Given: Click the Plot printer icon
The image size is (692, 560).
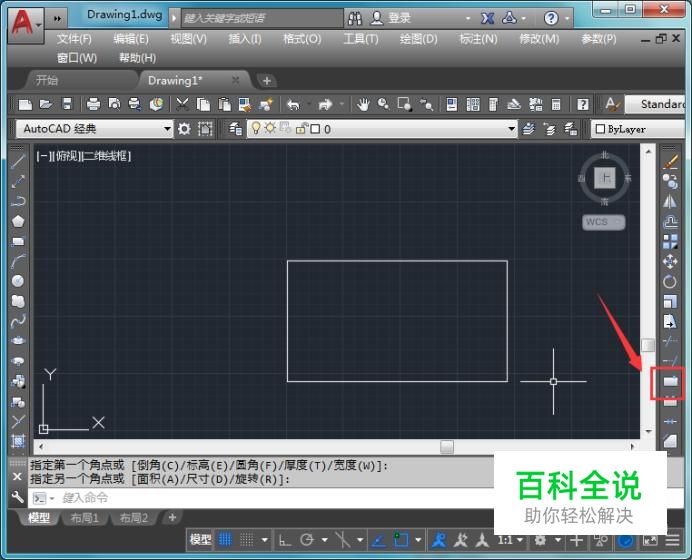Looking at the screenshot, I should pyautogui.click(x=93, y=105).
